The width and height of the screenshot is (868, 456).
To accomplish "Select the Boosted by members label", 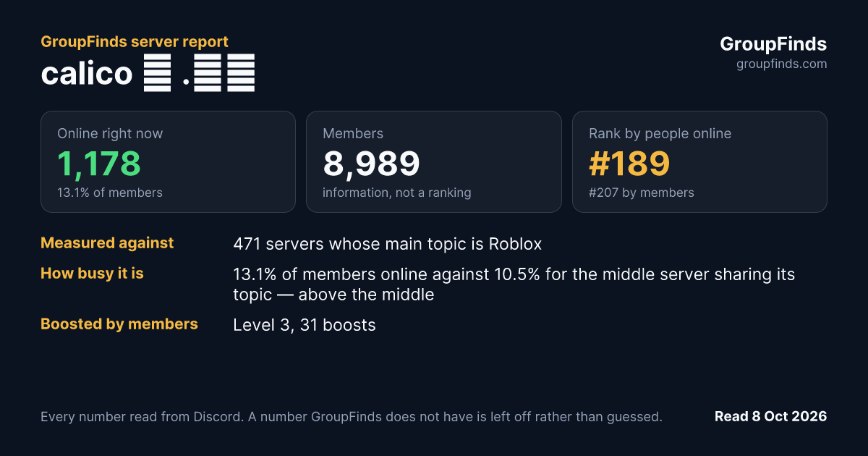I will (x=119, y=324).
